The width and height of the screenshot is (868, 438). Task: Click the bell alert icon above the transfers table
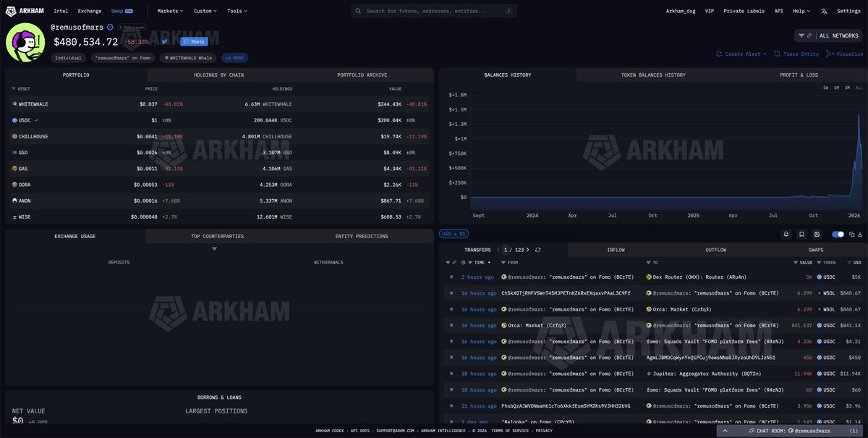click(x=786, y=235)
